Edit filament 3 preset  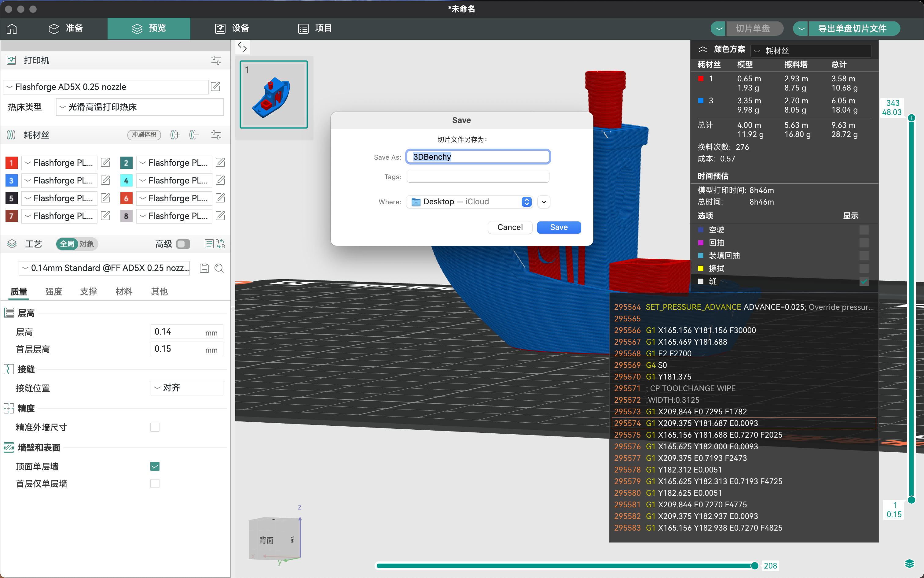(105, 180)
